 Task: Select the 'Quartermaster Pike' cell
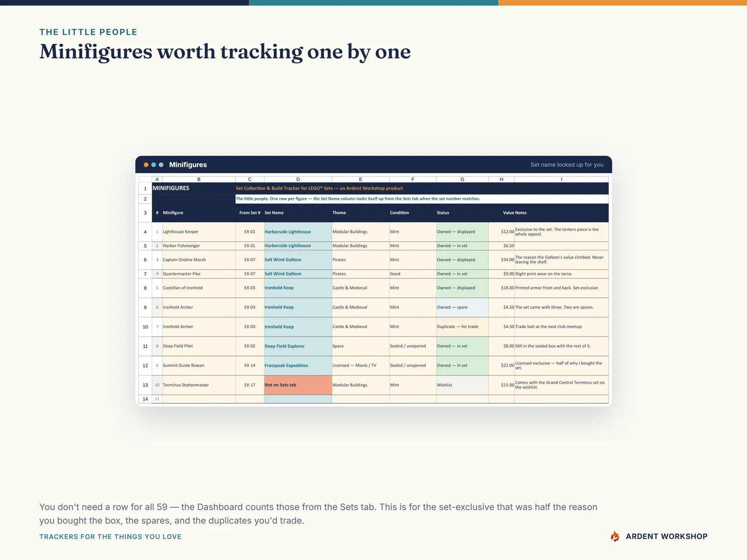pyautogui.click(x=199, y=274)
